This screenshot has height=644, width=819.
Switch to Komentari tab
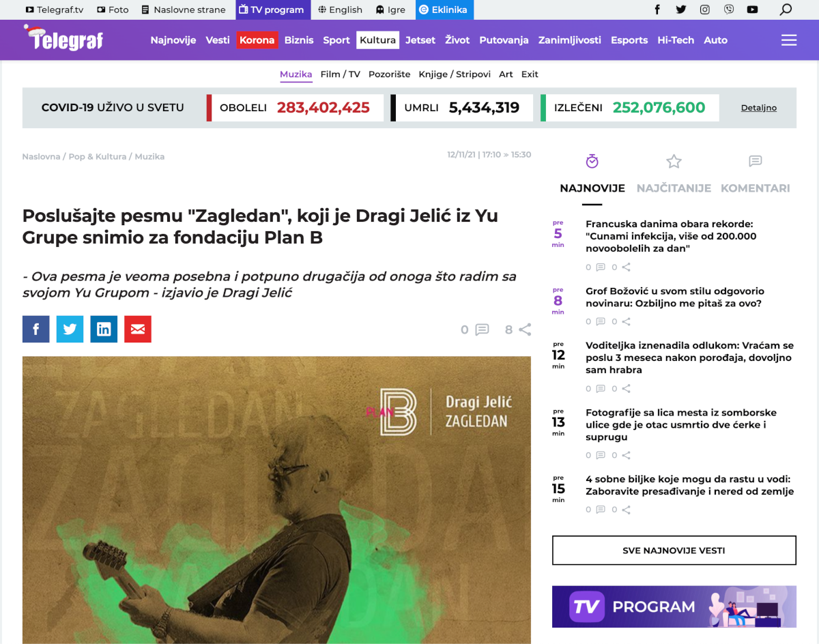(x=756, y=188)
